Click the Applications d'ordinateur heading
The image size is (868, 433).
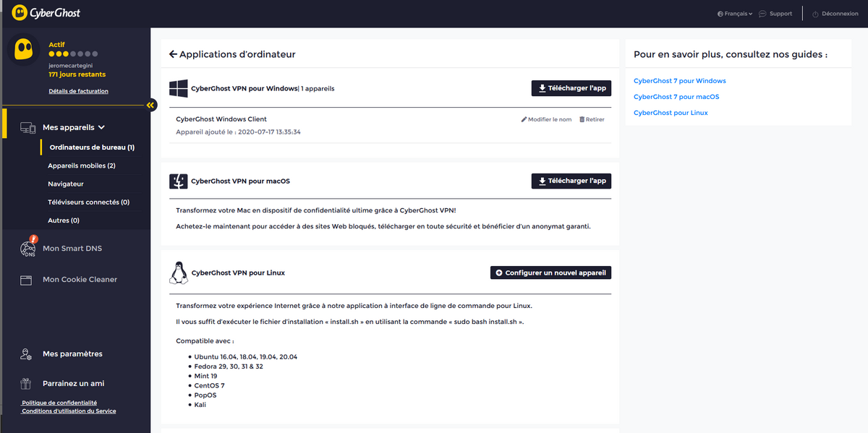click(x=237, y=54)
